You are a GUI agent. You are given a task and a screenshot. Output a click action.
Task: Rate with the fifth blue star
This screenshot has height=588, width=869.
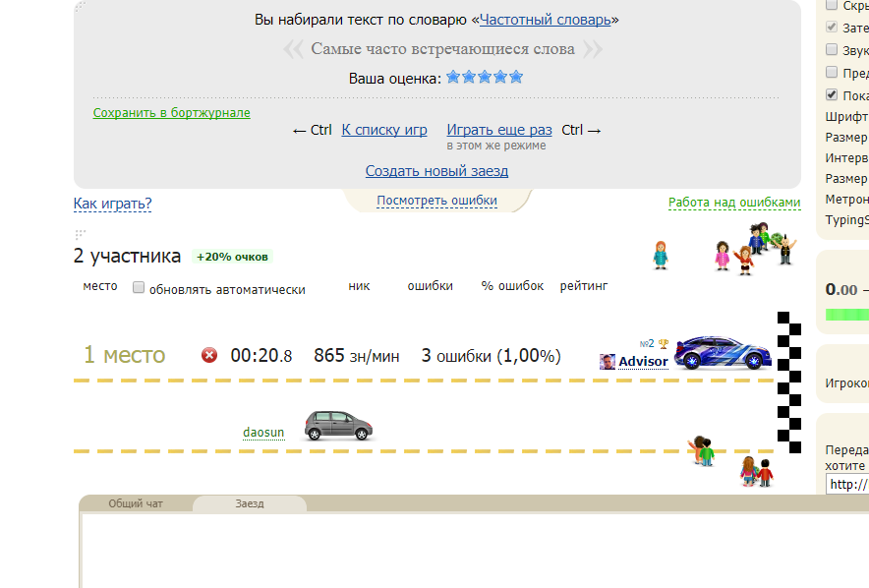point(516,77)
